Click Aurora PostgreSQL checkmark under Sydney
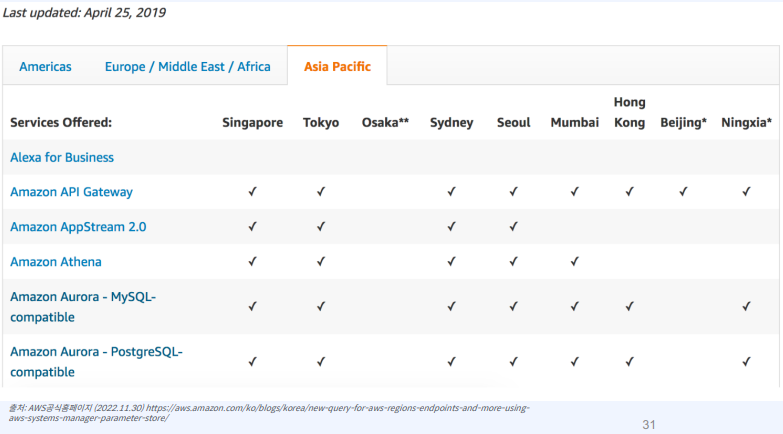 451,362
